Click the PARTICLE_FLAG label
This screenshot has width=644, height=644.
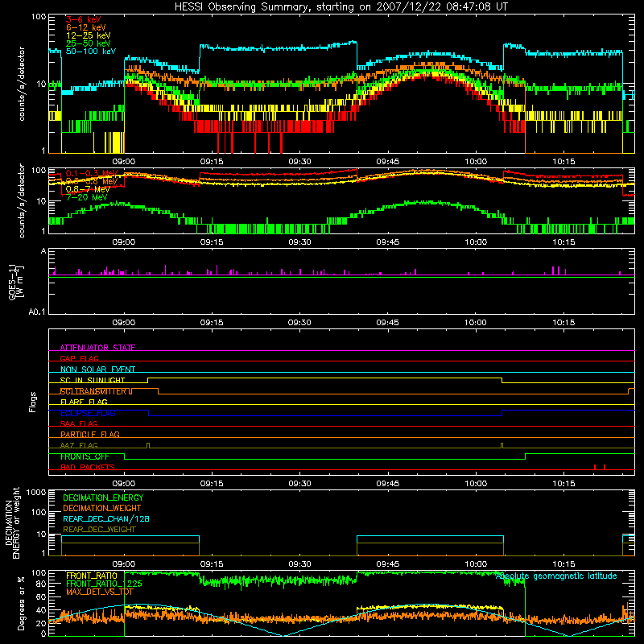coord(90,435)
